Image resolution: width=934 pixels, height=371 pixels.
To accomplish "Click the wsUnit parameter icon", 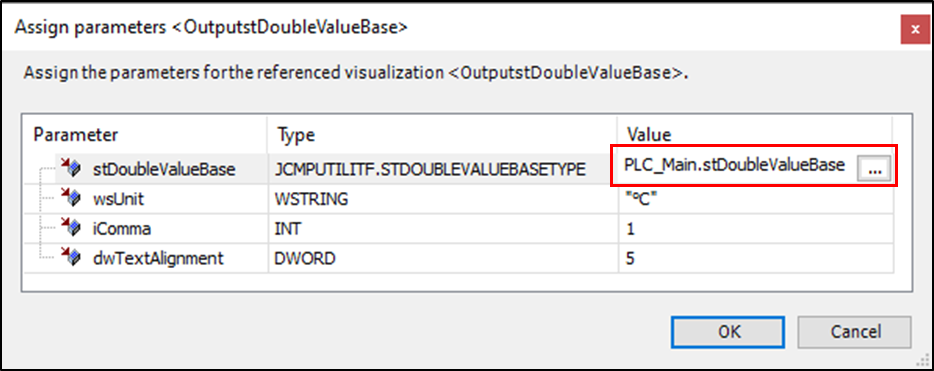I will [x=70, y=199].
